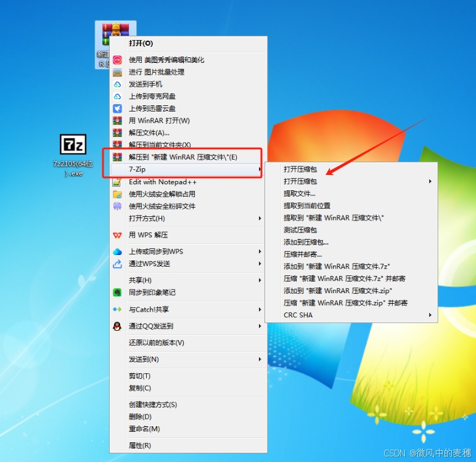Choose 上传到夸克网盘 menu entry

coord(188,97)
